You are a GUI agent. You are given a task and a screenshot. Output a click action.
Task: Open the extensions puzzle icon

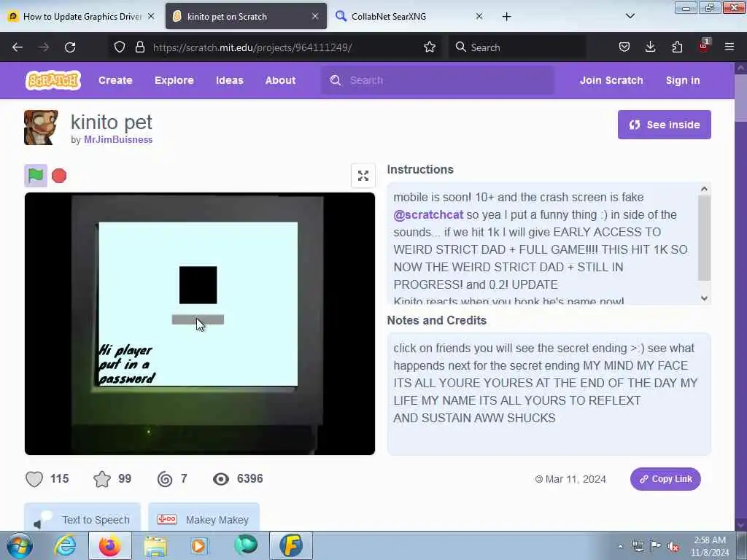pos(677,47)
